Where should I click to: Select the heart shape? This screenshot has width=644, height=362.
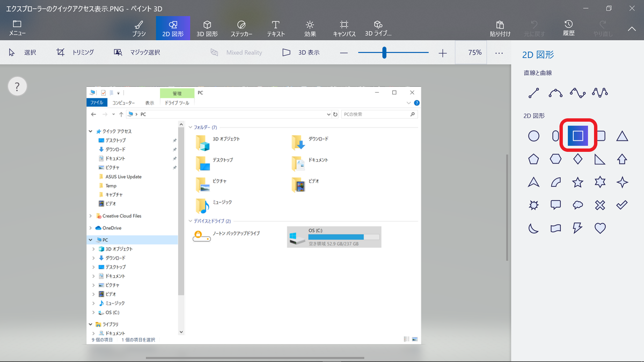click(600, 228)
